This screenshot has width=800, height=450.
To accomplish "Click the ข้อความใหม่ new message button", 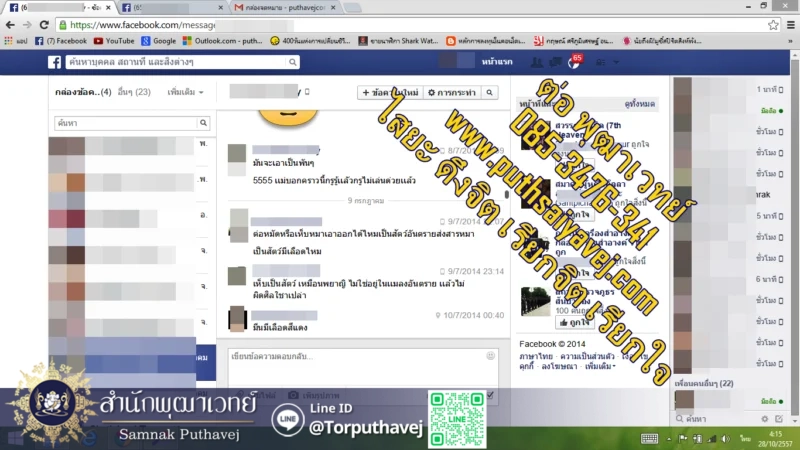I will (390, 92).
